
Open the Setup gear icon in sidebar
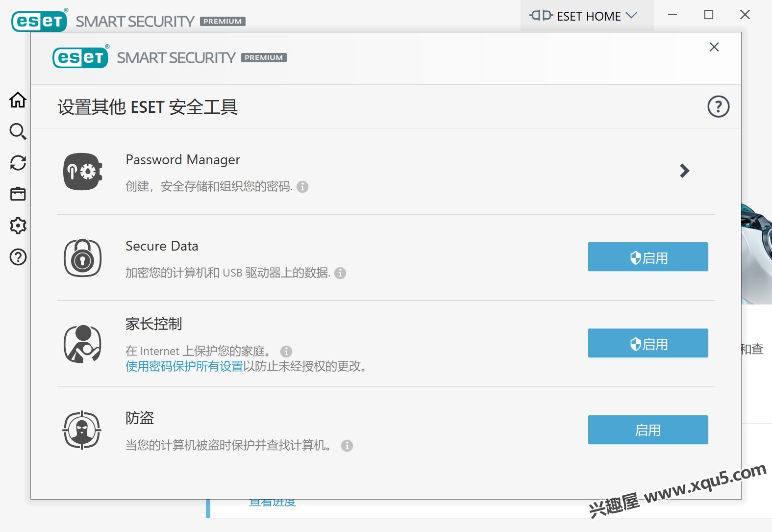(x=18, y=226)
